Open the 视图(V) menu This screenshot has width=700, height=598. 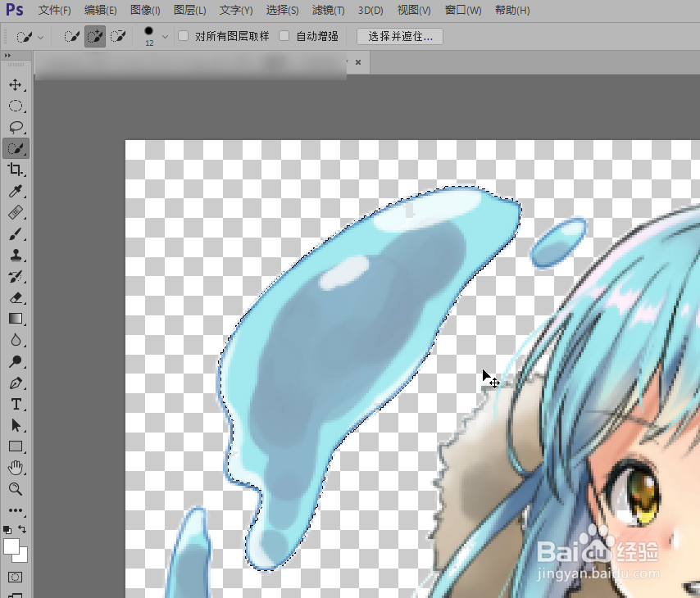tap(414, 11)
